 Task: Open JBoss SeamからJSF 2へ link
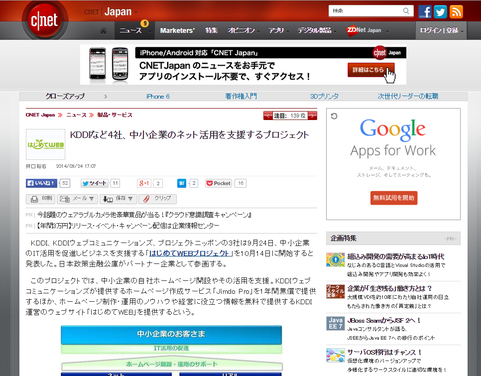(384, 320)
